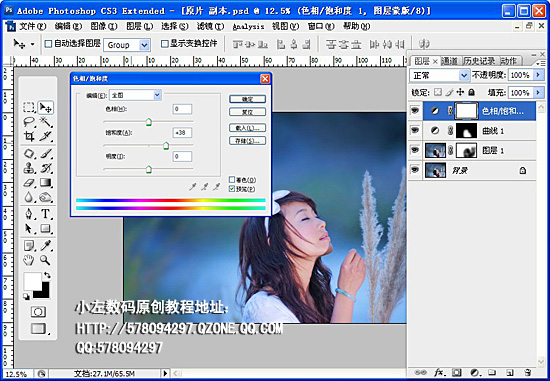This screenshot has width=550, height=381.
Task: Select the Notes tool
Action: pyautogui.click(x=29, y=246)
